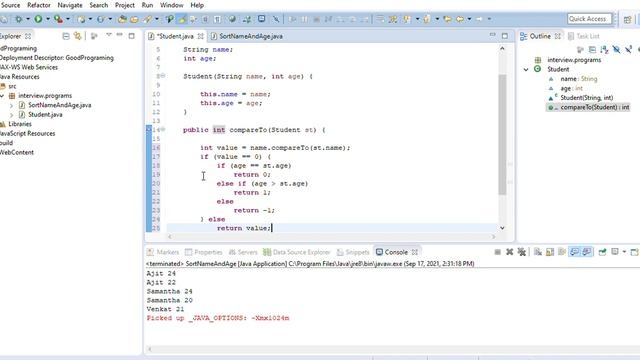Switch to the Task List tab
The width and height of the screenshot is (640, 360).
click(584, 36)
